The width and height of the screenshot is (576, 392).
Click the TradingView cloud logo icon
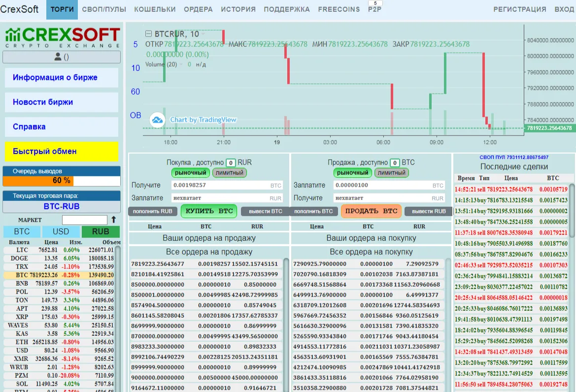[157, 120]
